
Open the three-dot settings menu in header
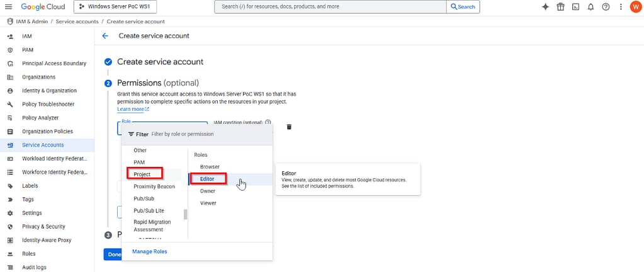621,6
